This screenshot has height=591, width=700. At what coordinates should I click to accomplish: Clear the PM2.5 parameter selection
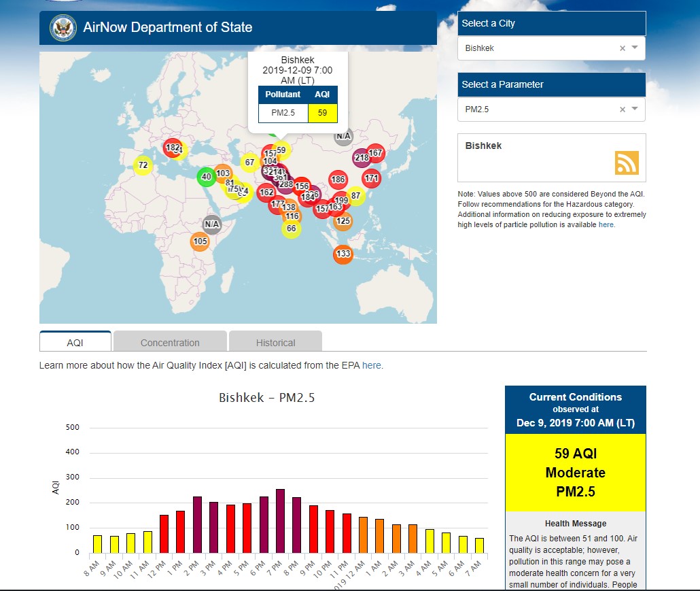click(x=622, y=109)
